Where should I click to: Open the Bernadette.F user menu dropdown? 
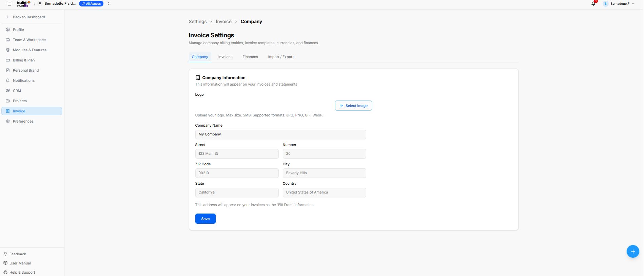coord(619,4)
